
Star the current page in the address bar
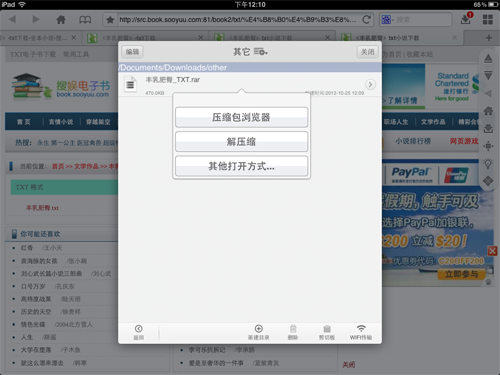(x=110, y=20)
